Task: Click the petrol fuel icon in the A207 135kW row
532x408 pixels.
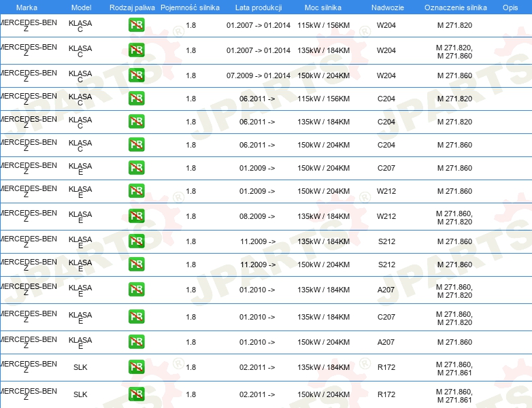Action: (x=136, y=290)
